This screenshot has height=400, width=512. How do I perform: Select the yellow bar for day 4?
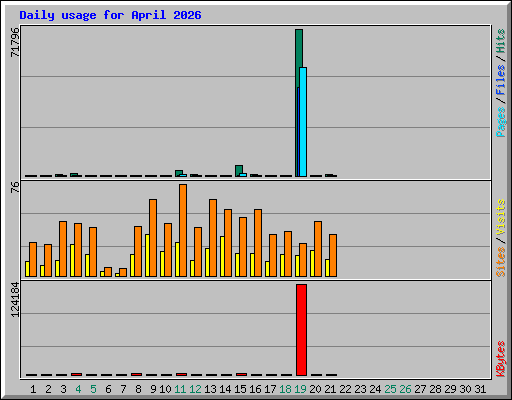click(x=72, y=260)
